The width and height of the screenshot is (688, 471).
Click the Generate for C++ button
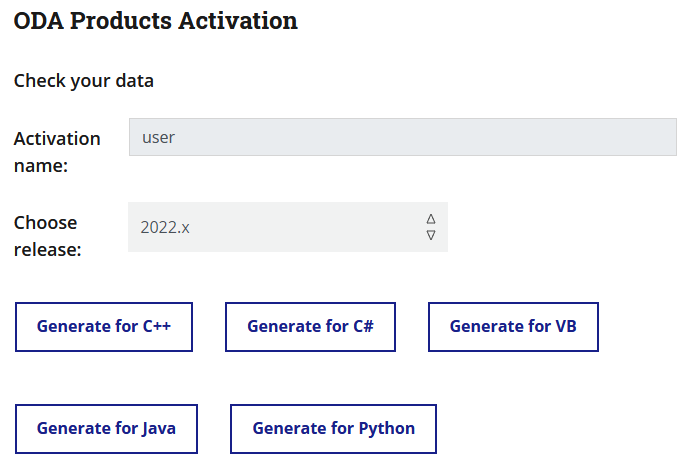pos(104,326)
